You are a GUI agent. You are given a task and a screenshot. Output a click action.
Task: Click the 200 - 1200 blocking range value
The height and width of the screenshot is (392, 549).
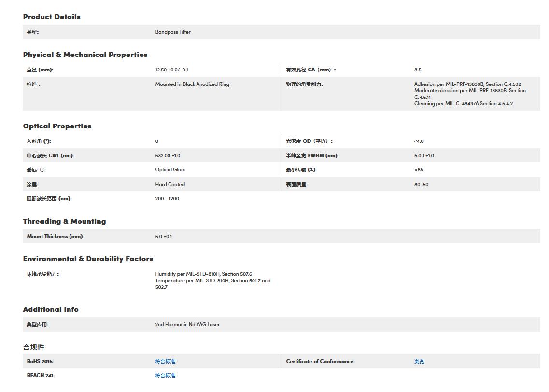[x=167, y=198]
